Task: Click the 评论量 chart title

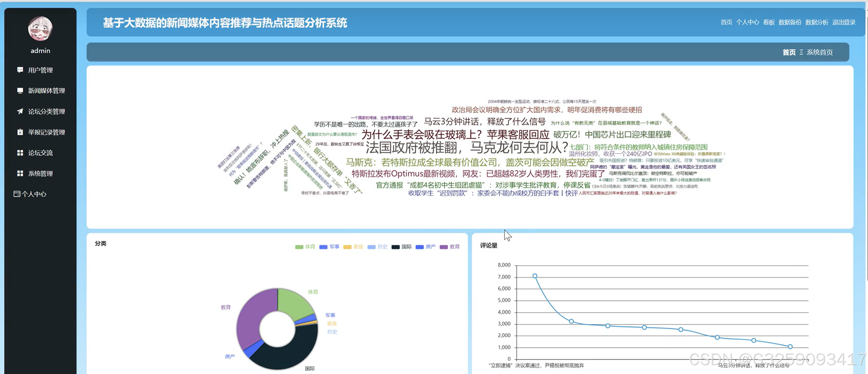Action: (x=489, y=246)
